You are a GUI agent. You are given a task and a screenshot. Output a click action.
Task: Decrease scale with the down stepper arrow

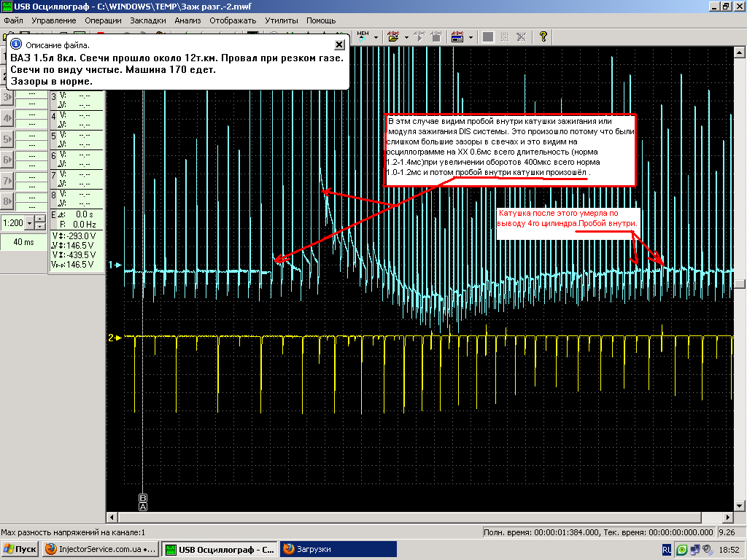pos(41,226)
